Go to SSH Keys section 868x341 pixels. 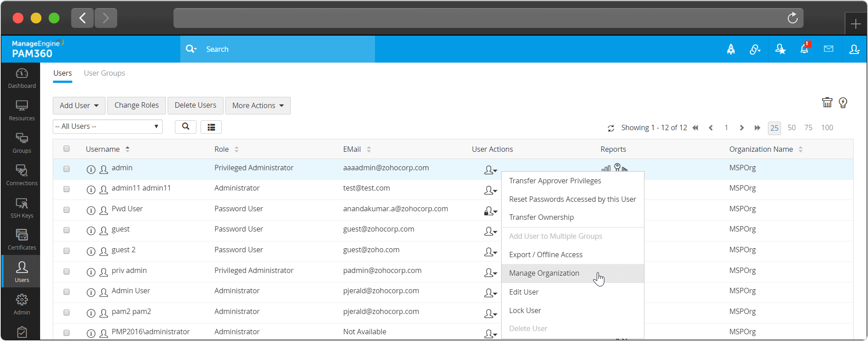[22, 208]
